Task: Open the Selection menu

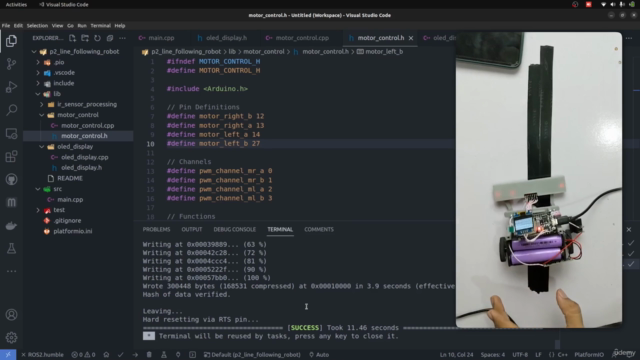Action: tap(37, 25)
